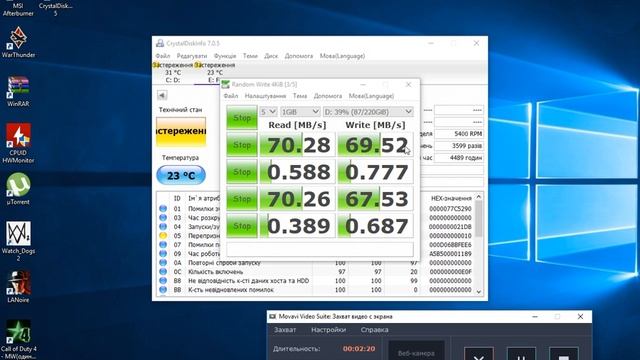Click the attribute list scrollbar thumb

click(x=479, y=218)
